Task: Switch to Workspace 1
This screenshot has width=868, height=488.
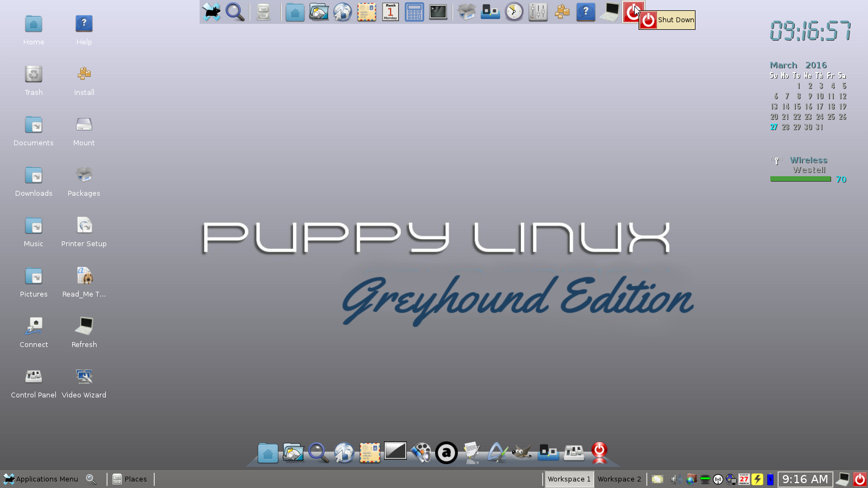Action: (x=569, y=479)
